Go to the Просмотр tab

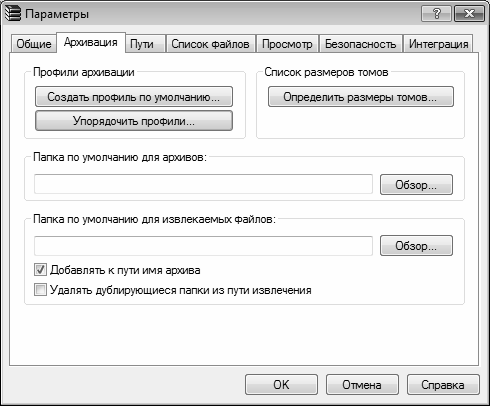(287, 44)
